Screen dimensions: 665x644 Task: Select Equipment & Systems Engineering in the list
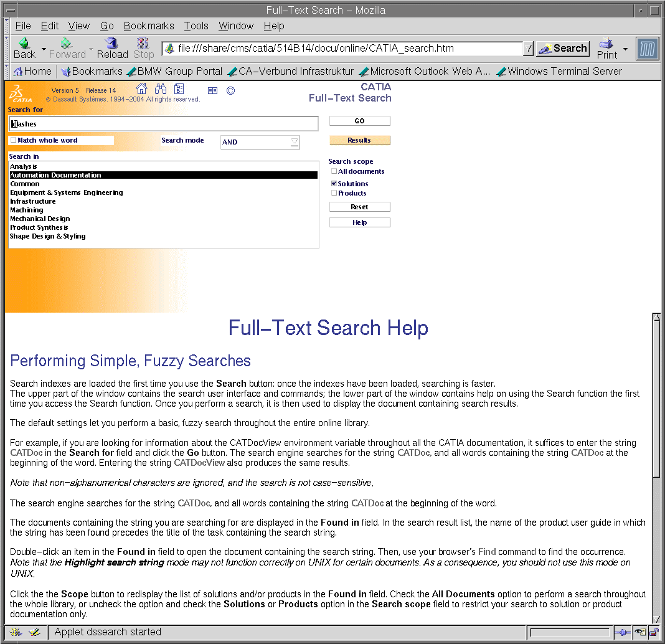click(x=163, y=192)
